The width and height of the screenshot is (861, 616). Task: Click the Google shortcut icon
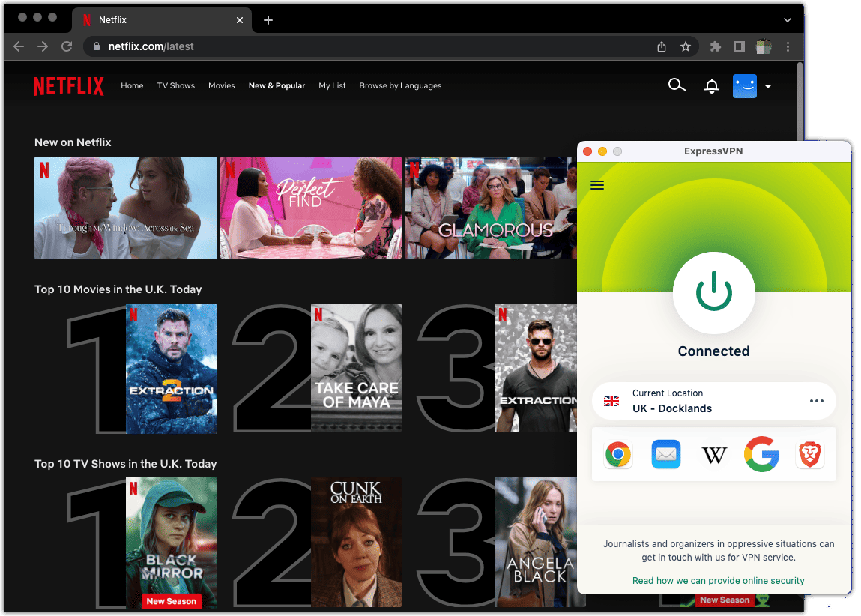tap(761, 454)
